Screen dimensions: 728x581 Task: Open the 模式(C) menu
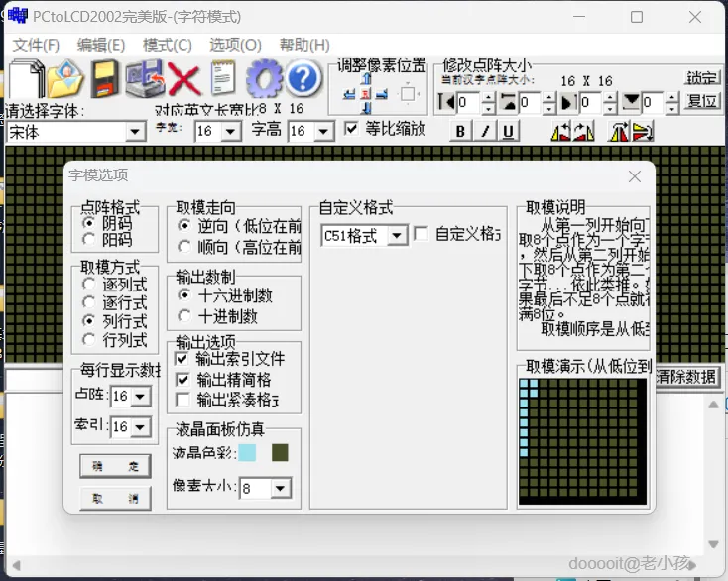167,45
